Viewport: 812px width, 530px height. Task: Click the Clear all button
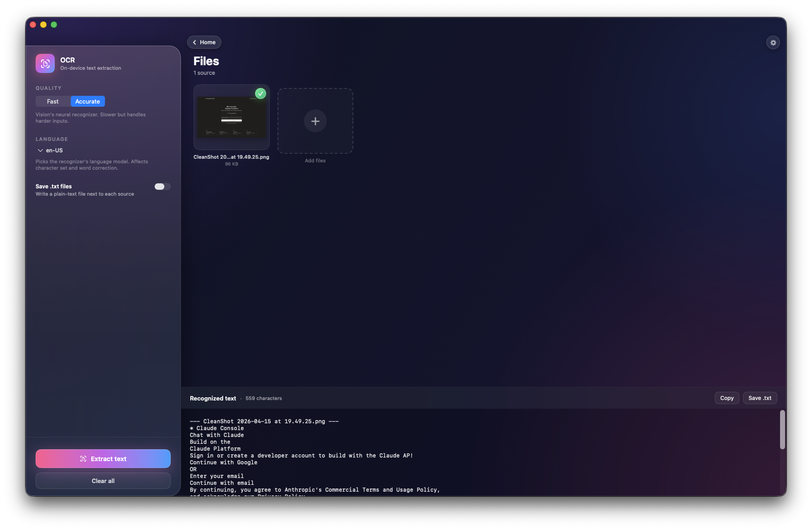coord(103,481)
